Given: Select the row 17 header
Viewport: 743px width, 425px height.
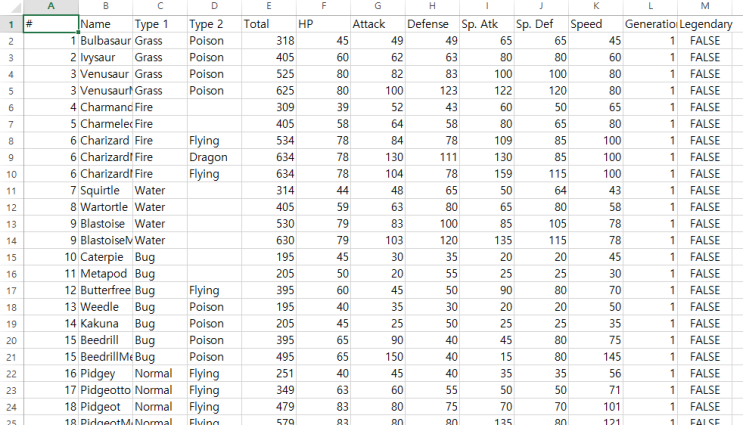Looking at the screenshot, I should coord(10,290).
